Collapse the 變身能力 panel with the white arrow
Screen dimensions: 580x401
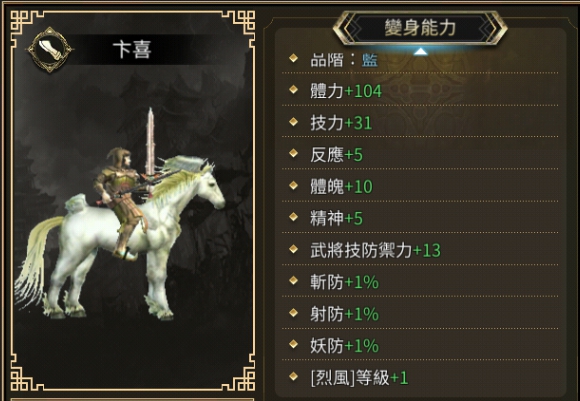click(420, 52)
